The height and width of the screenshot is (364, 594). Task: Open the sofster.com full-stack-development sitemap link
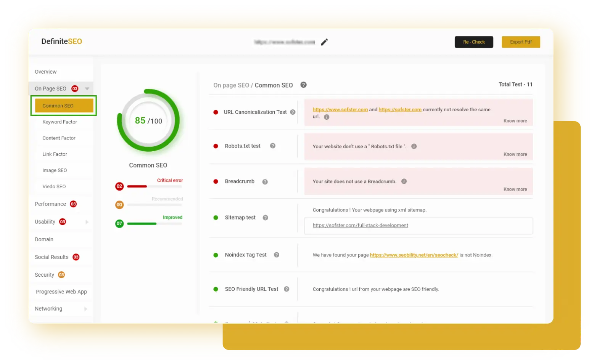coord(360,225)
